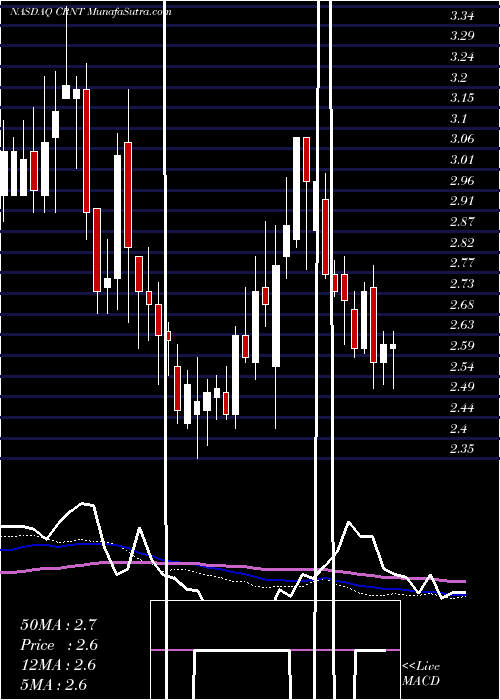Click the <<Live MACD label
This screenshot has width=500, height=700.
pyautogui.click(x=421, y=673)
